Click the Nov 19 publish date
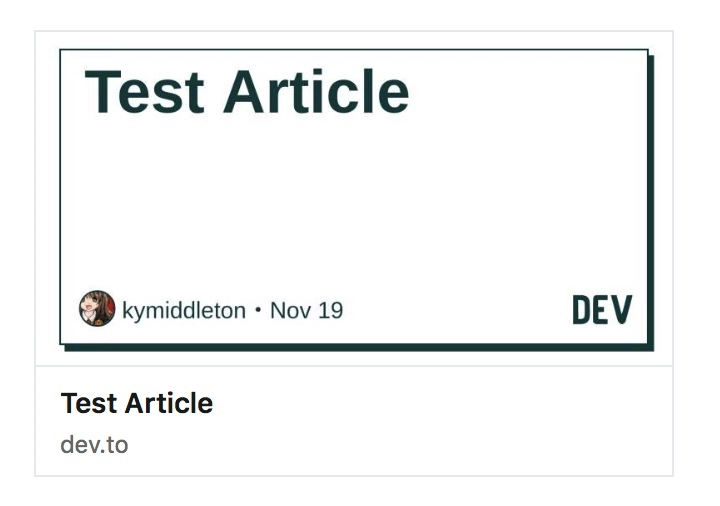720x506 pixels. point(306,310)
